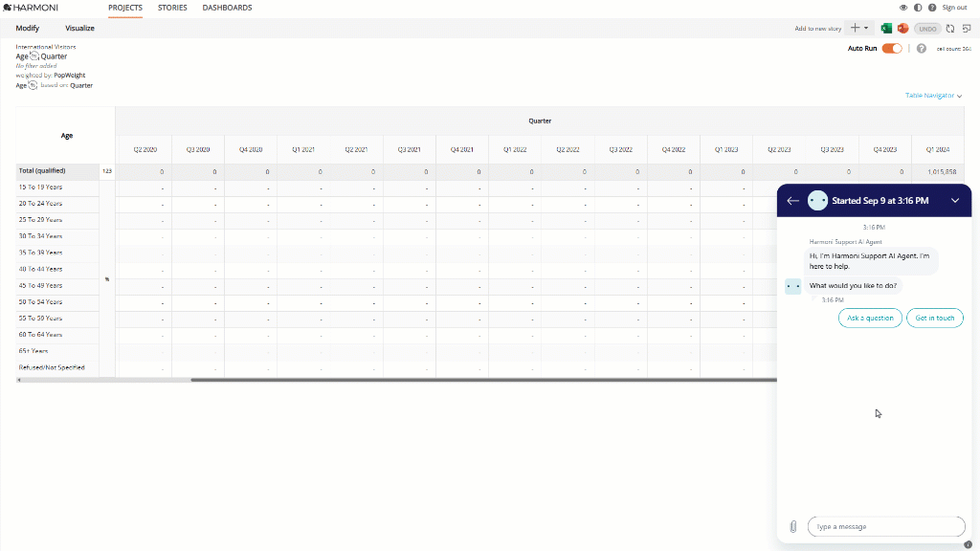Image resolution: width=980 pixels, height=551 pixels.
Task: Select the Q3 2022 column header
Action: point(620,150)
